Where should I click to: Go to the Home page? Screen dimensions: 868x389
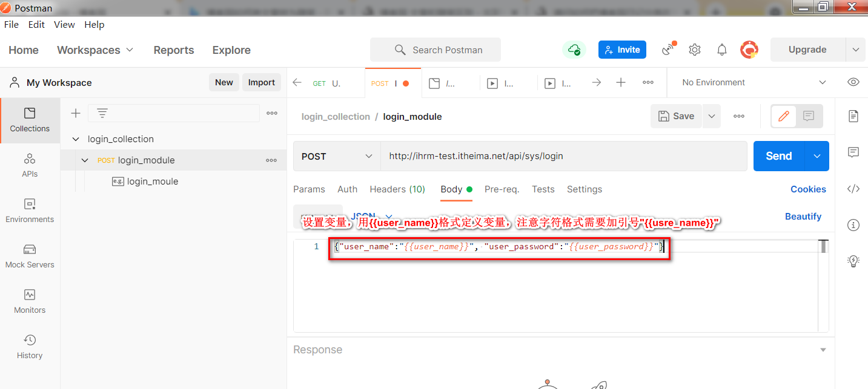tap(24, 50)
